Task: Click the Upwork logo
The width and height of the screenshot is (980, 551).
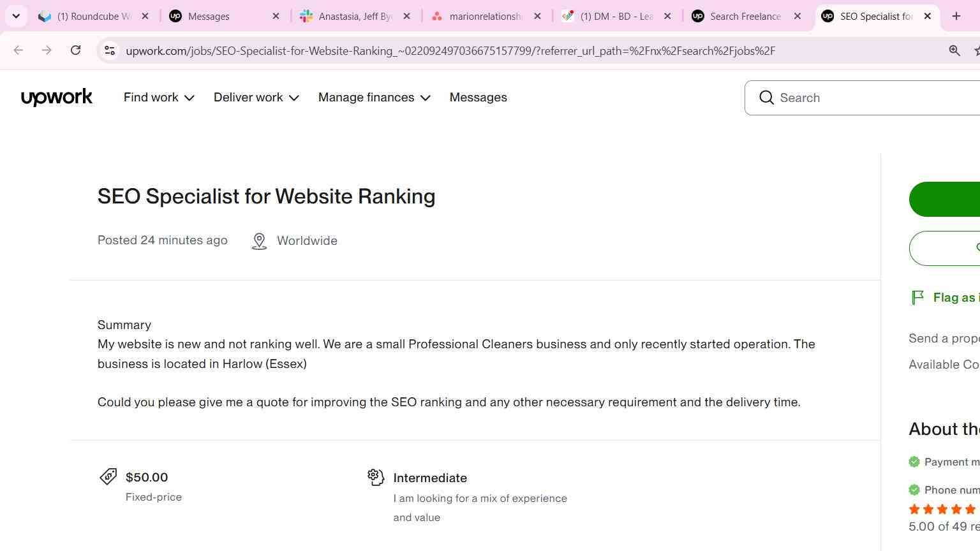Action: (x=57, y=98)
